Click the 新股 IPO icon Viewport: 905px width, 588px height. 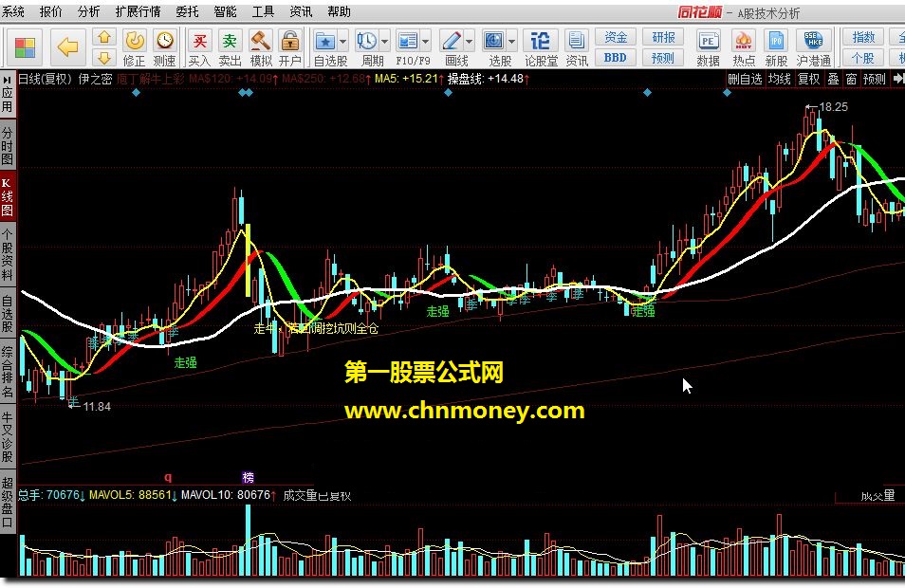tap(776, 47)
